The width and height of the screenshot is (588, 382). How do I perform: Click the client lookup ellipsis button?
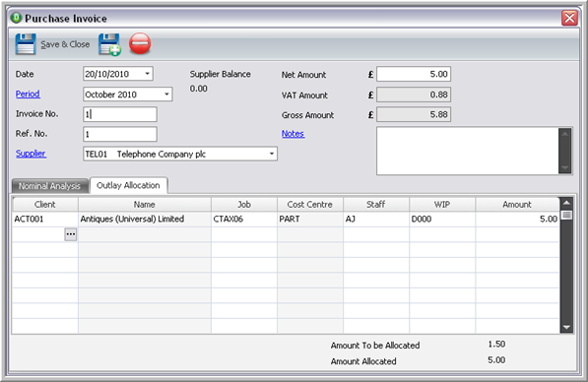pos(71,234)
